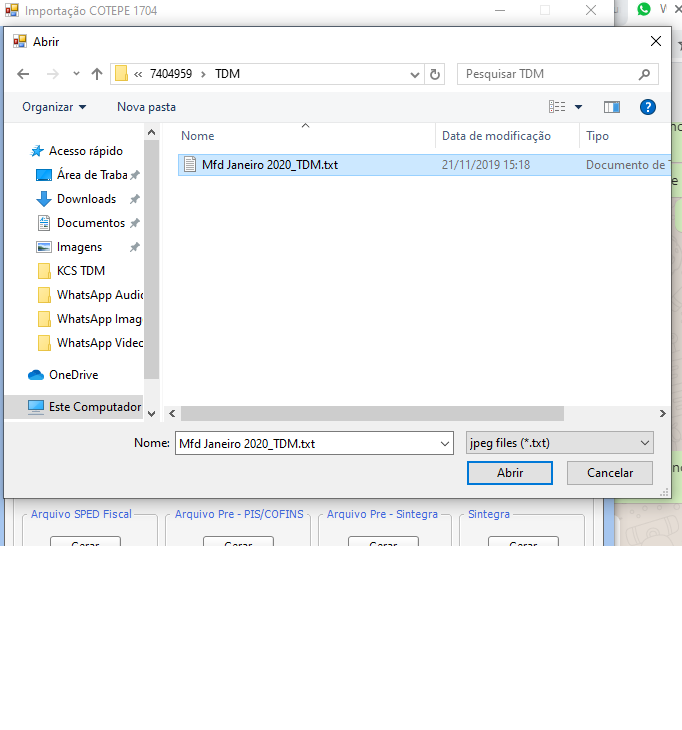This screenshot has height=730, width=682.
Task: Expand the address bar history dropdown
Action: (x=414, y=74)
